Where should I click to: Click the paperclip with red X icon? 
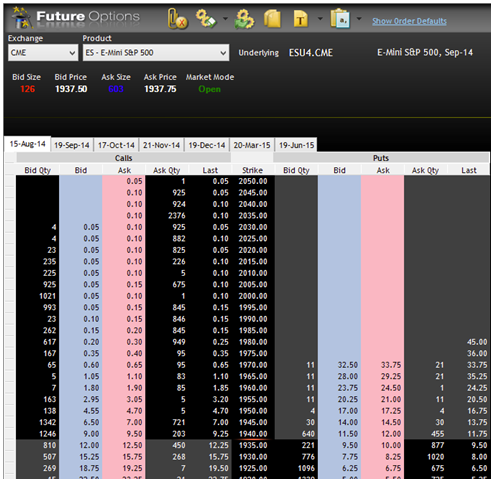coord(177,19)
